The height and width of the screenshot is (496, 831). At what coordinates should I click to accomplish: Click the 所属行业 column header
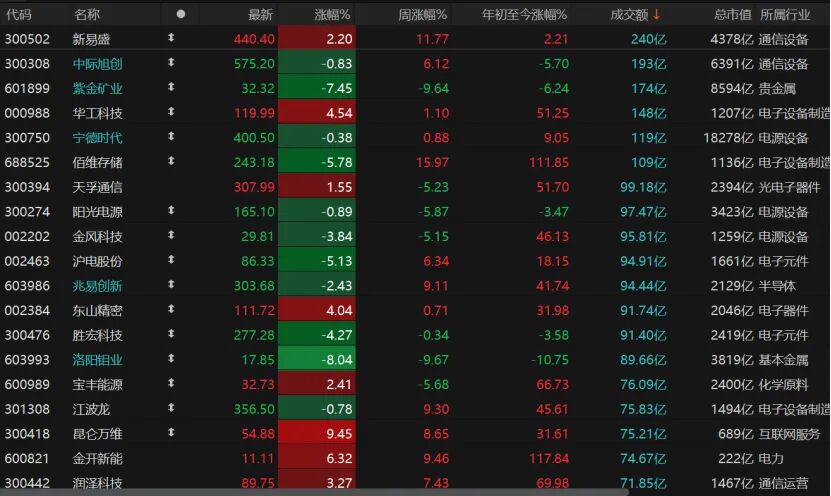pos(791,14)
